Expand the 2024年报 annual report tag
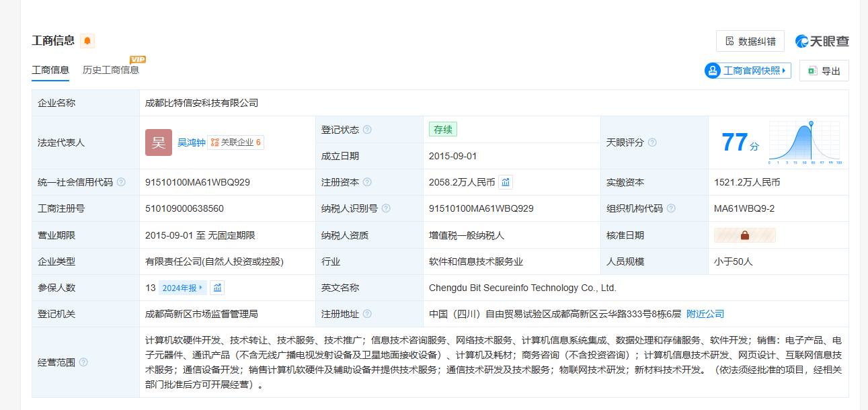 pyautogui.click(x=183, y=288)
